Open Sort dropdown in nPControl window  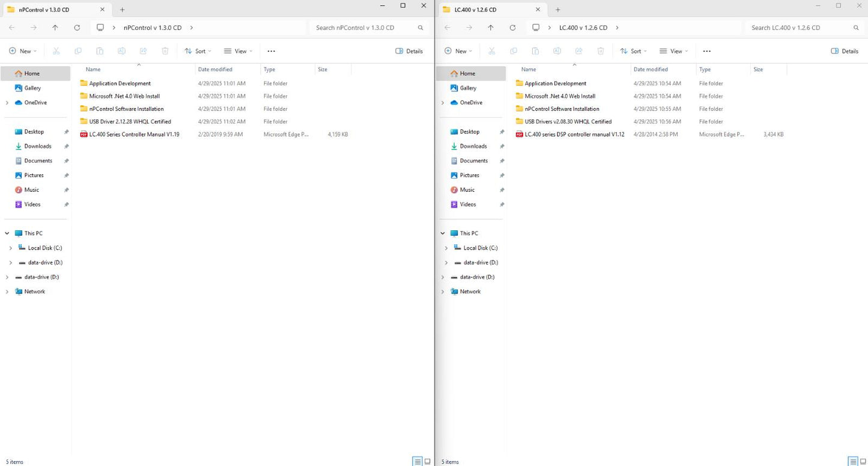(x=198, y=51)
